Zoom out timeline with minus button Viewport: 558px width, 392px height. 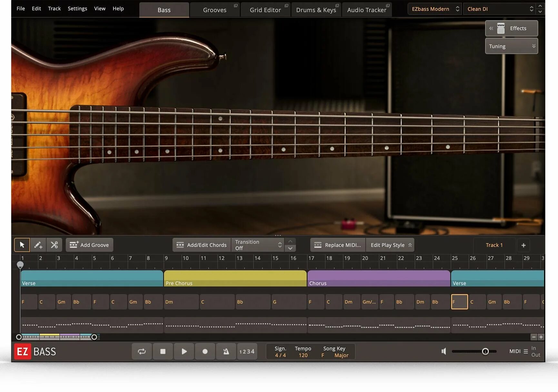pos(534,337)
